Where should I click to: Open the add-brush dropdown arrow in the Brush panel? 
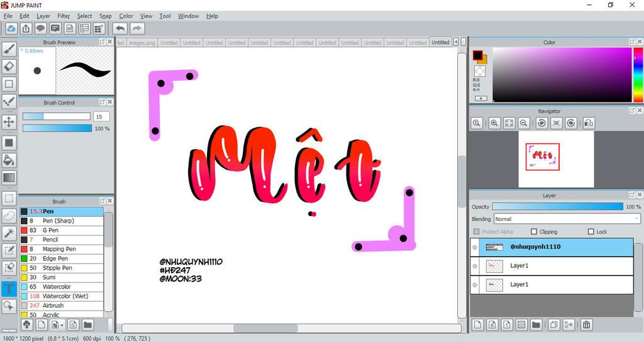[x=62, y=325]
